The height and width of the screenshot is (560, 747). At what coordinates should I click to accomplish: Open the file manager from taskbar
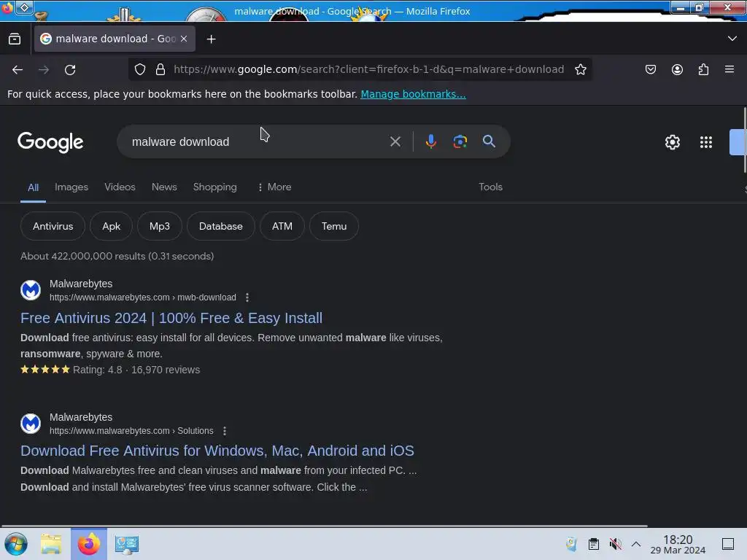coord(51,544)
